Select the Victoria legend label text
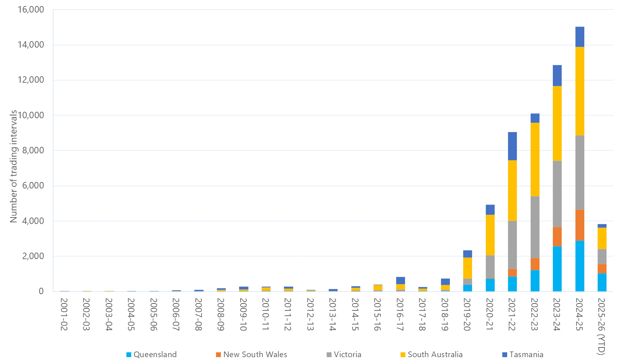The height and width of the screenshot is (364, 619). pos(347,355)
